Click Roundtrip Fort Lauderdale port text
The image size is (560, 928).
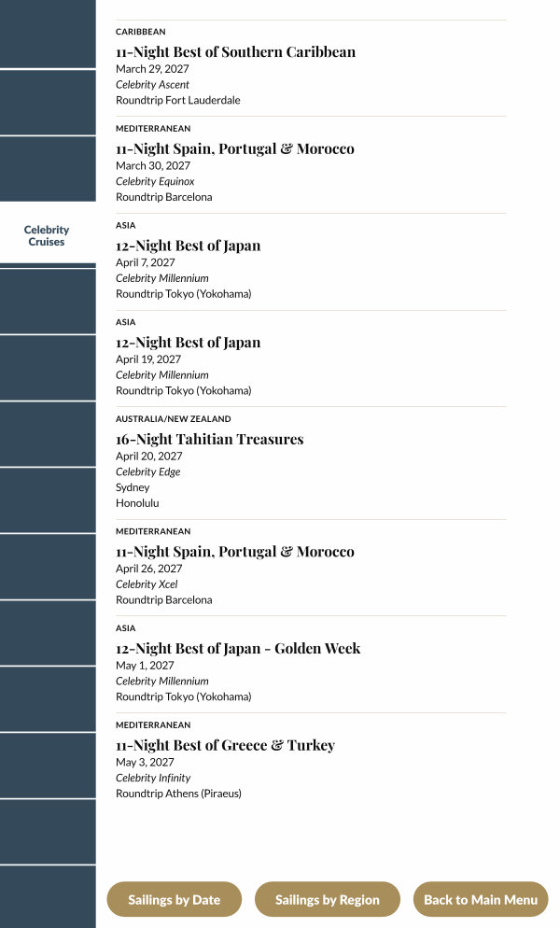(178, 100)
